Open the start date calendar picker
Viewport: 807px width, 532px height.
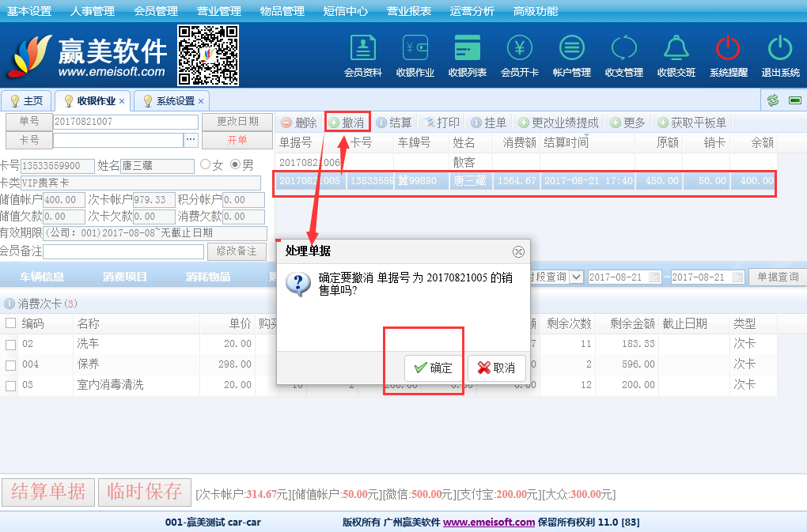point(654,277)
